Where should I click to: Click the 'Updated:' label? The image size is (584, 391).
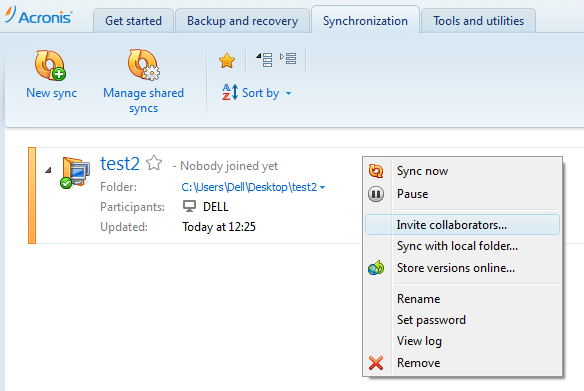point(124,227)
